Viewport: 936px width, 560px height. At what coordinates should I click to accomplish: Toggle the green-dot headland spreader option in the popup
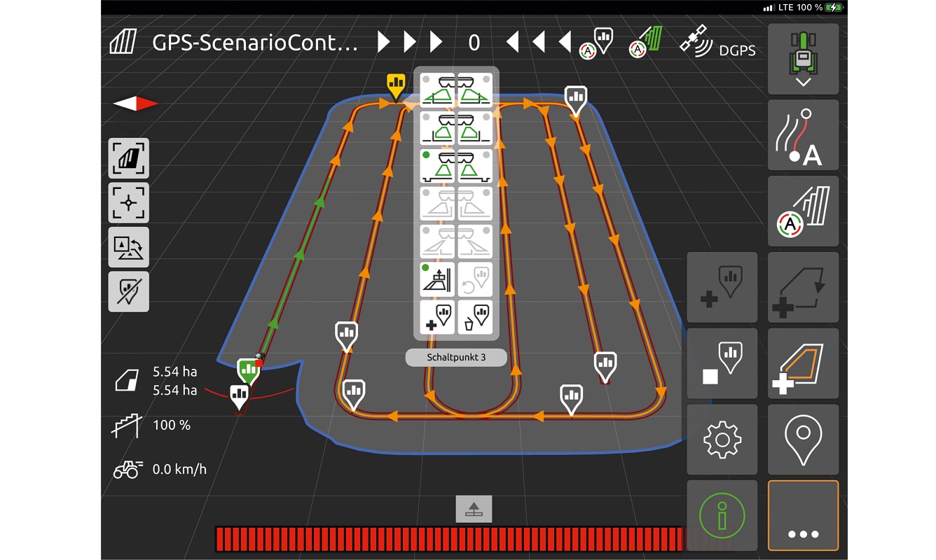(437, 279)
